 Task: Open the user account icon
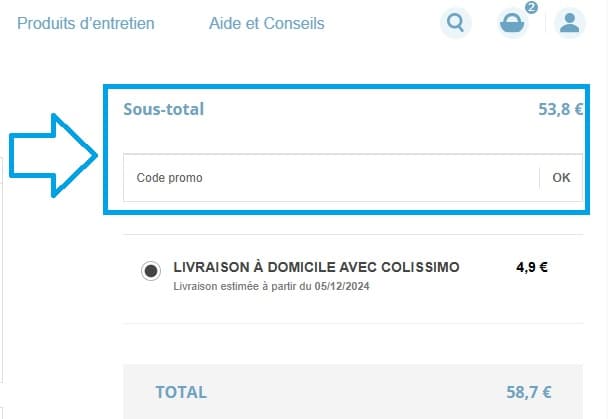click(x=570, y=23)
